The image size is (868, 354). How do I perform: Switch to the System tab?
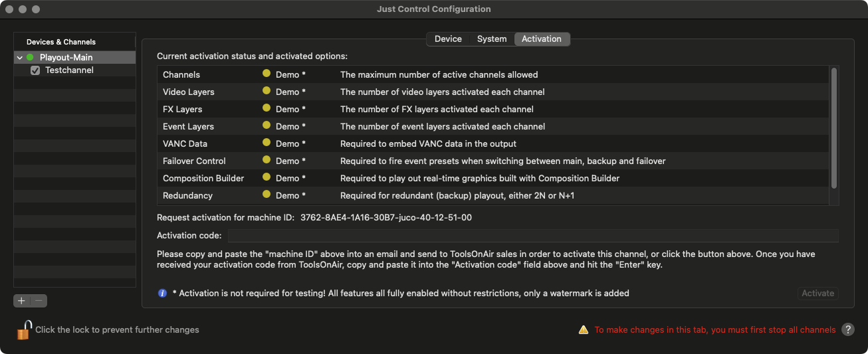492,39
